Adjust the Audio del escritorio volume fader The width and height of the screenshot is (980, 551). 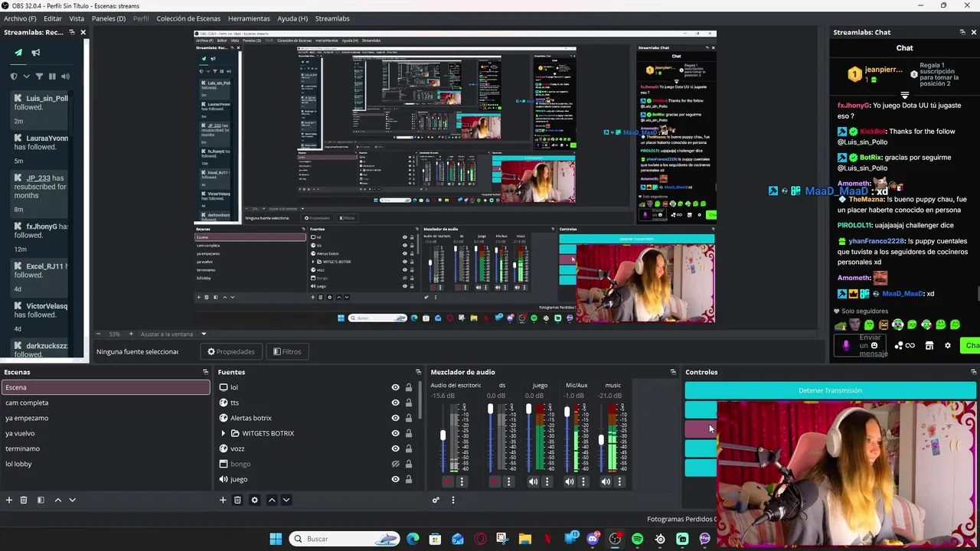(443, 435)
